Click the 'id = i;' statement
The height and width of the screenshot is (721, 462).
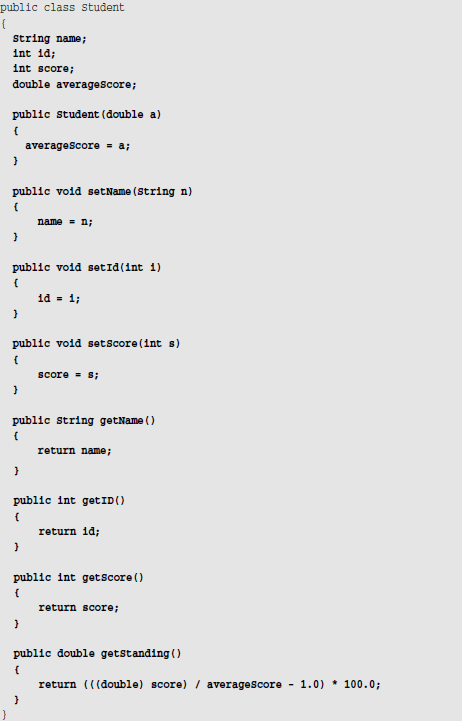pyautogui.click(x=59, y=298)
